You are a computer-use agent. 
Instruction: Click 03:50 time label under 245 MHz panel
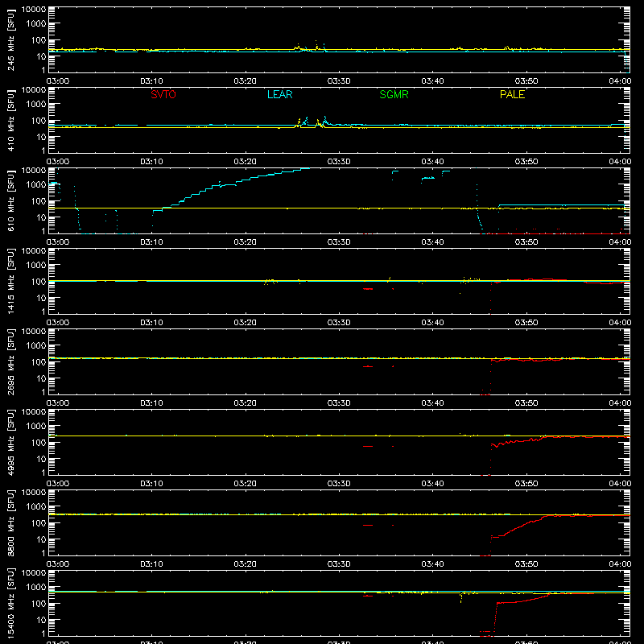click(526, 81)
